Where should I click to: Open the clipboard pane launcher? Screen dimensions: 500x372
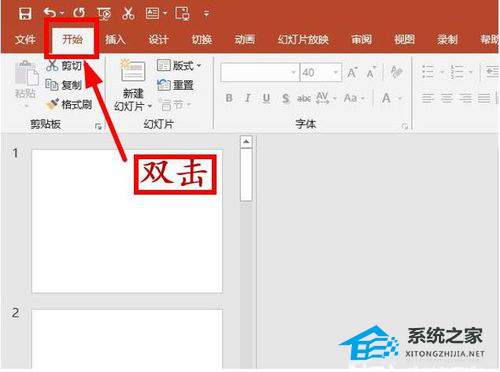click(98, 126)
